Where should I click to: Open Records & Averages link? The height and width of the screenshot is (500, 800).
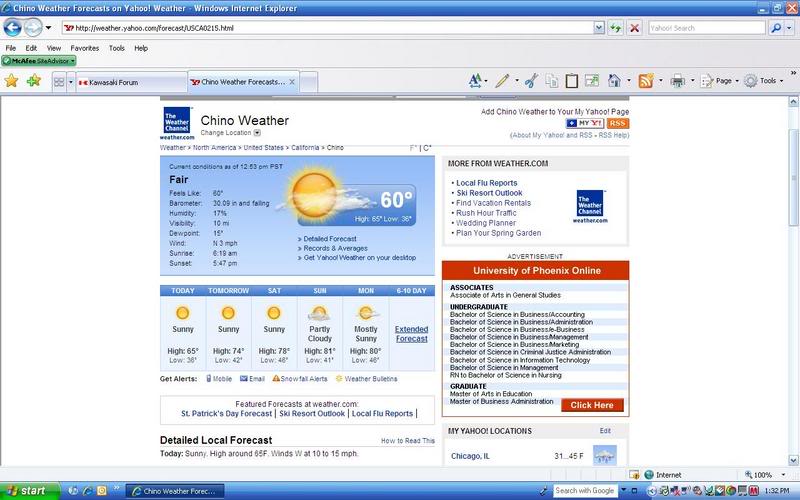pos(335,248)
